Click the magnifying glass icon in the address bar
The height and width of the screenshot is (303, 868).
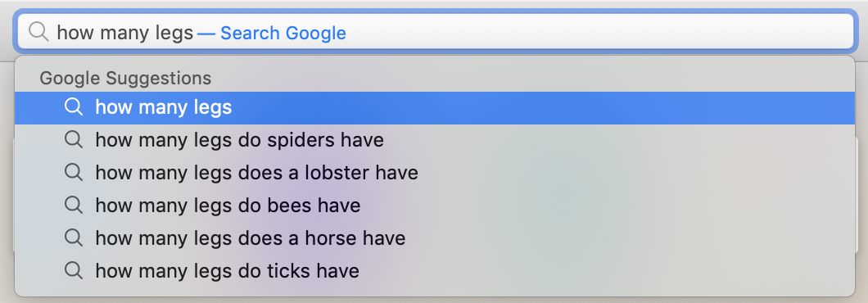click(38, 32)
